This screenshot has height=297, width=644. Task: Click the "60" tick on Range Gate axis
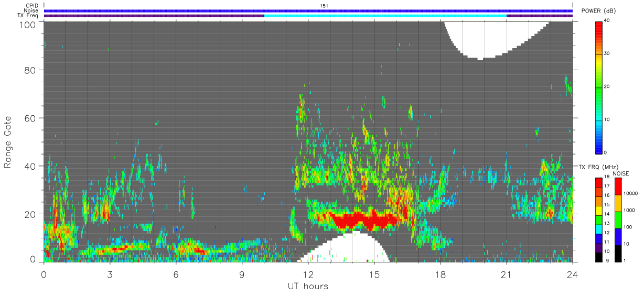click(x=30, y=118)
